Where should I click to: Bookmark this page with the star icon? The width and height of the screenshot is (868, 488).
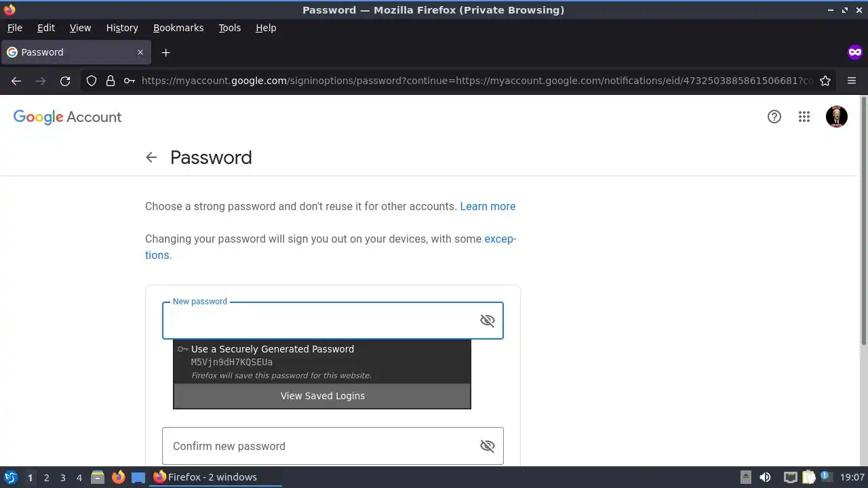pyautogui.click(x=825, y=81)
